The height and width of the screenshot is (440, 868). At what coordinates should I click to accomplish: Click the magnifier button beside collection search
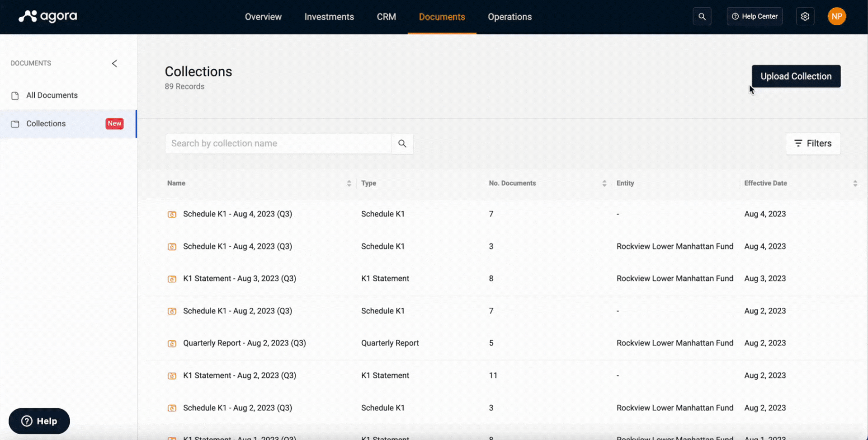(402, 144)
